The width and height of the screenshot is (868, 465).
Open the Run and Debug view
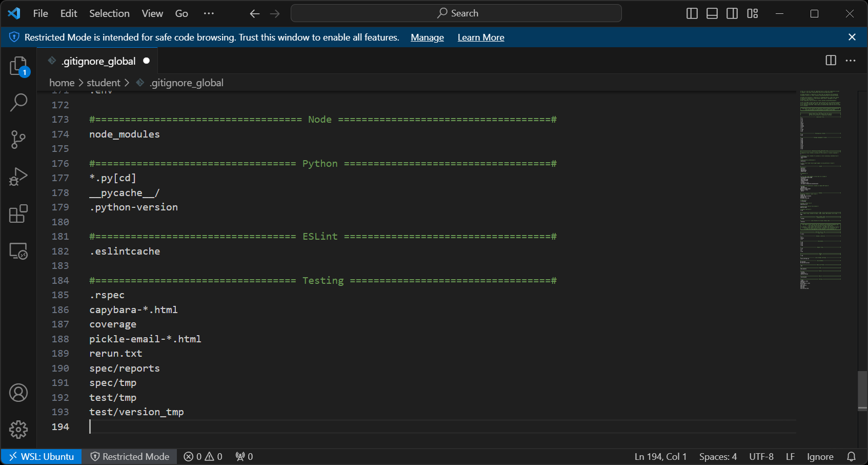click(x=18, y=177)
